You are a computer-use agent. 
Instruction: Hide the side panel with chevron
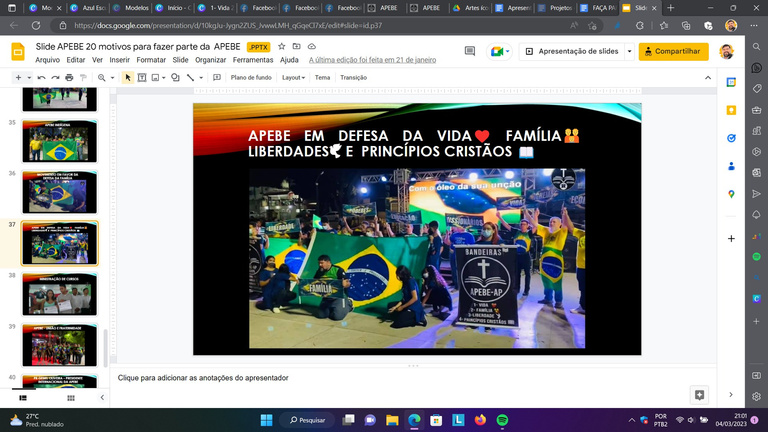click(731, 395)
